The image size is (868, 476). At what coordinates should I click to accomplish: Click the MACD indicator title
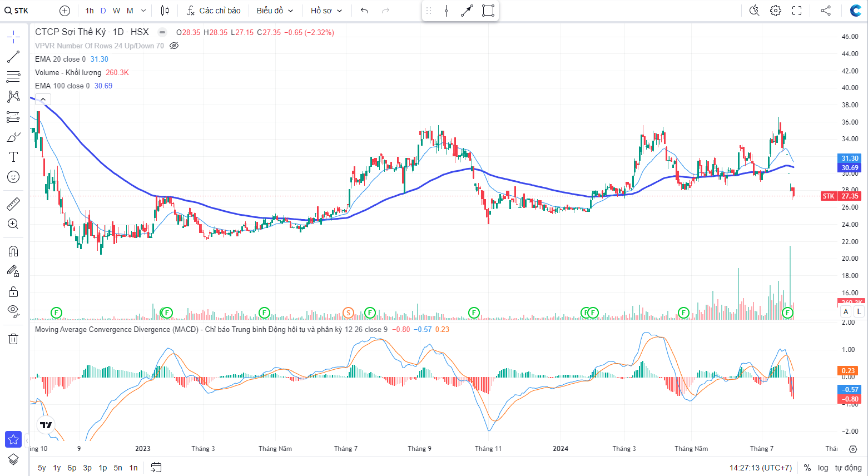tap(188, 329)
